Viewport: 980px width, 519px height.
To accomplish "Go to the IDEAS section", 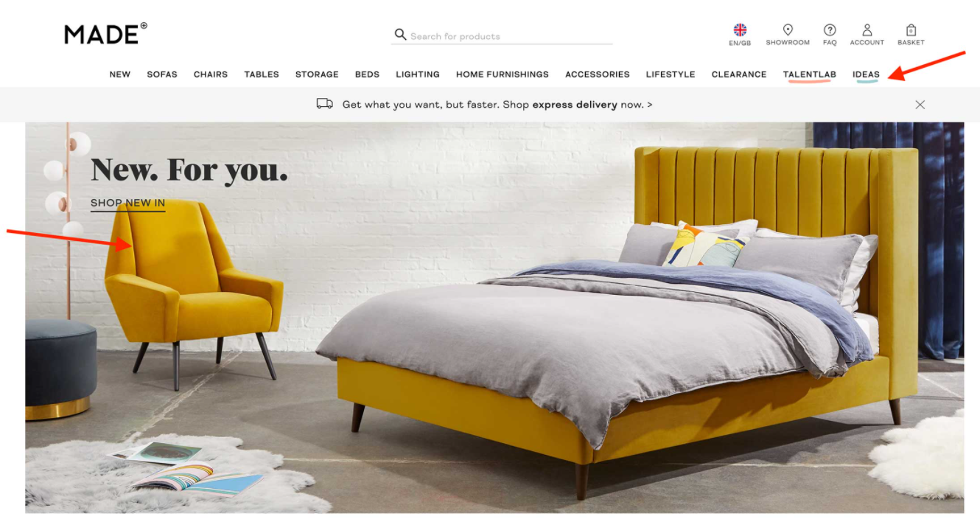I will (x=866, y=74).
